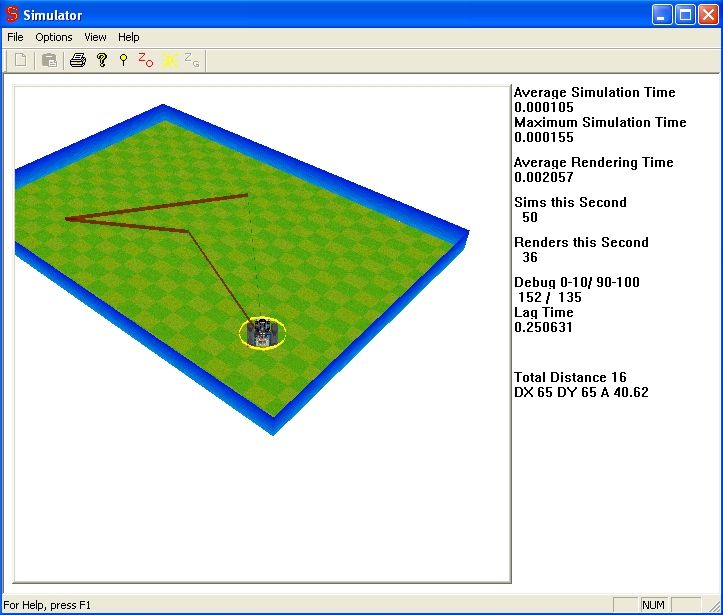Click the Simulator app icon in title bar
Image resolution: width=723 pixels, height=615 pixels.
click(x=13, y=15)
